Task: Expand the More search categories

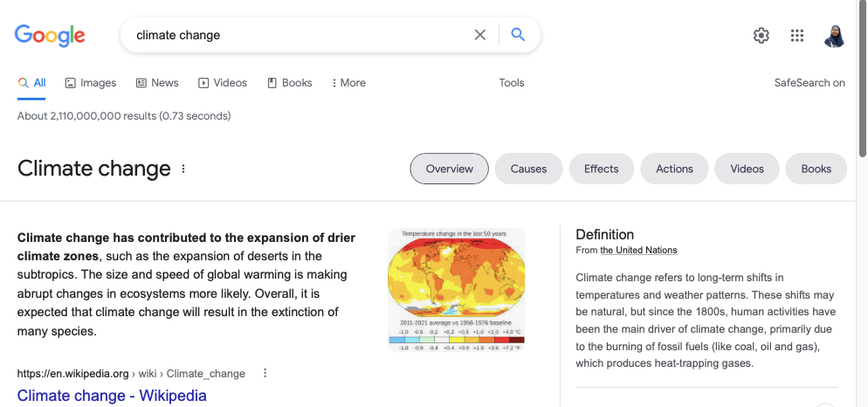Action: click(x=348, y=83)
